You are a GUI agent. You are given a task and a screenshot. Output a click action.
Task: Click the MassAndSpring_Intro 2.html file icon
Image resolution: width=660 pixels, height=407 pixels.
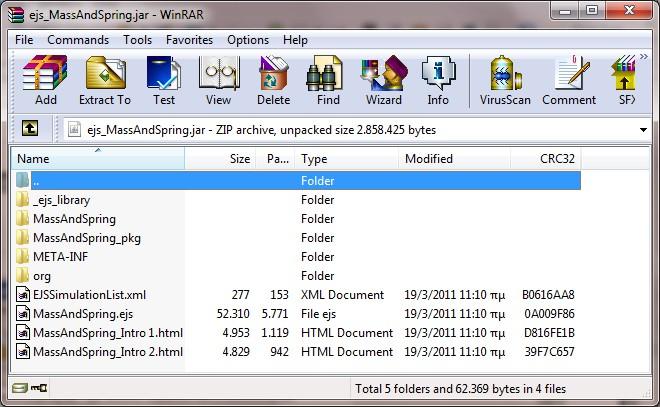click(x=23, y=351)
